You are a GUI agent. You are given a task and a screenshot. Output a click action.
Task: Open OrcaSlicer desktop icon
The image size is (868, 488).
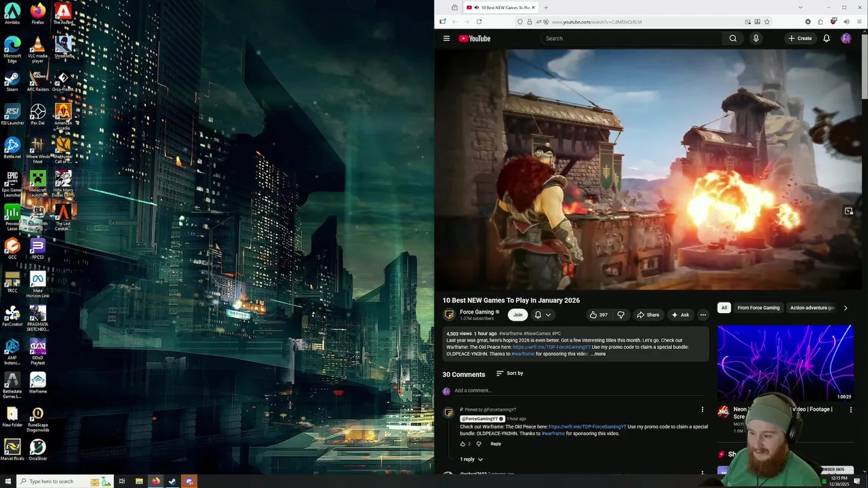38,449
